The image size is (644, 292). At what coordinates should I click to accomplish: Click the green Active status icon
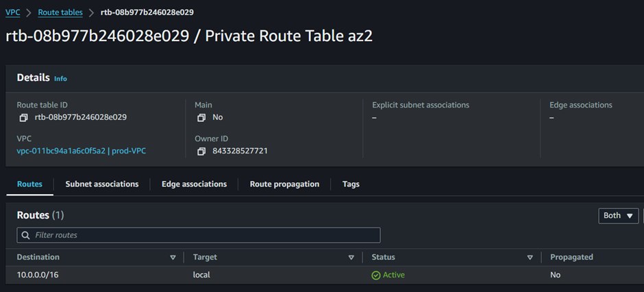(376, 275)
